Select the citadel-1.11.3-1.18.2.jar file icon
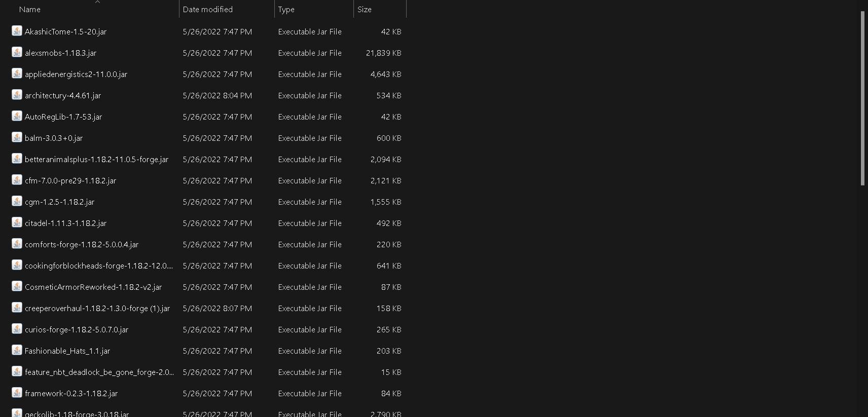This screenshot has width=868, height=417. 17,222
